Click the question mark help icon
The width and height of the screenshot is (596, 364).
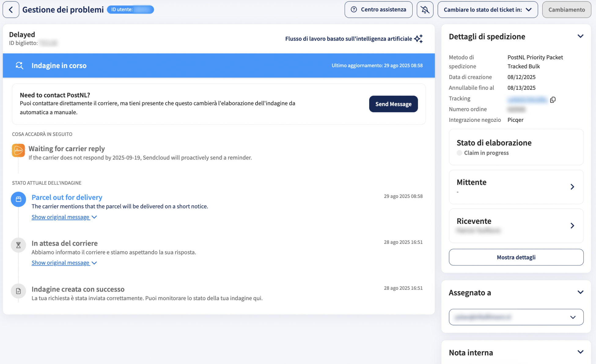point(354,9)
